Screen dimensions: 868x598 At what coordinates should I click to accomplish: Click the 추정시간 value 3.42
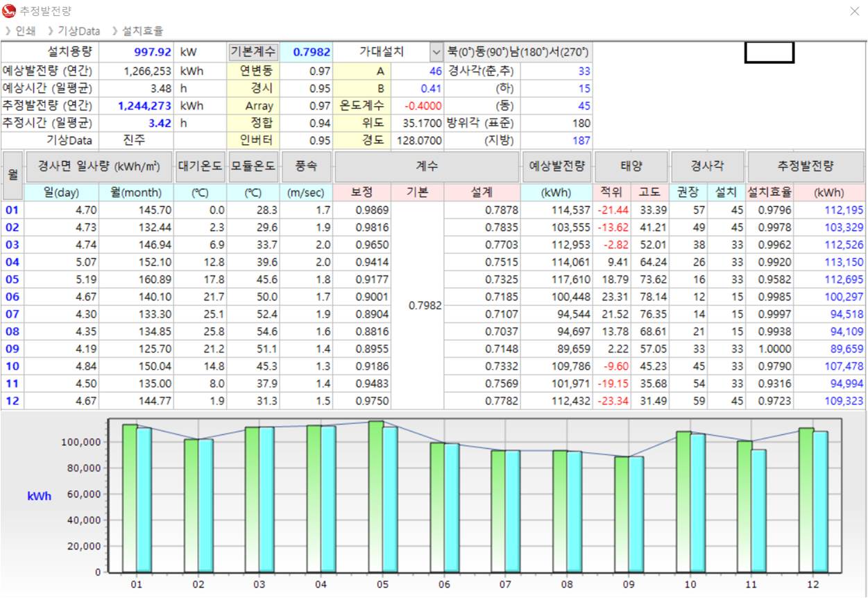click(138, 123)
